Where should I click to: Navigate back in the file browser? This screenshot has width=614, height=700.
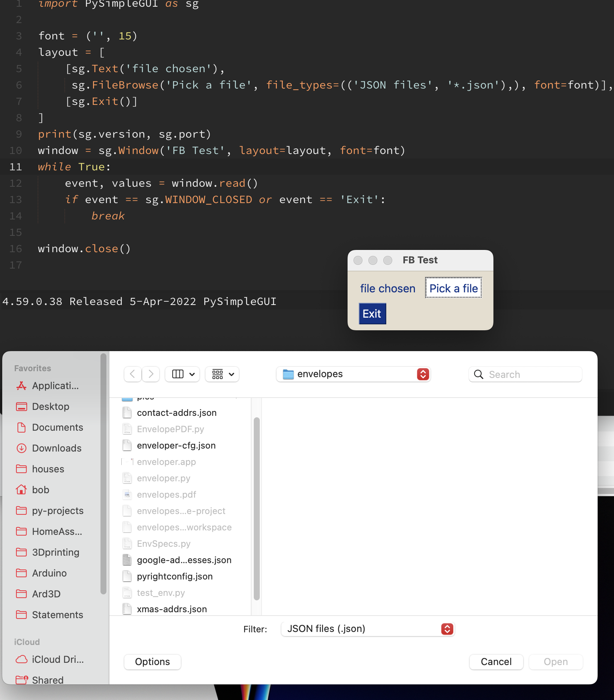coord(132,374)
